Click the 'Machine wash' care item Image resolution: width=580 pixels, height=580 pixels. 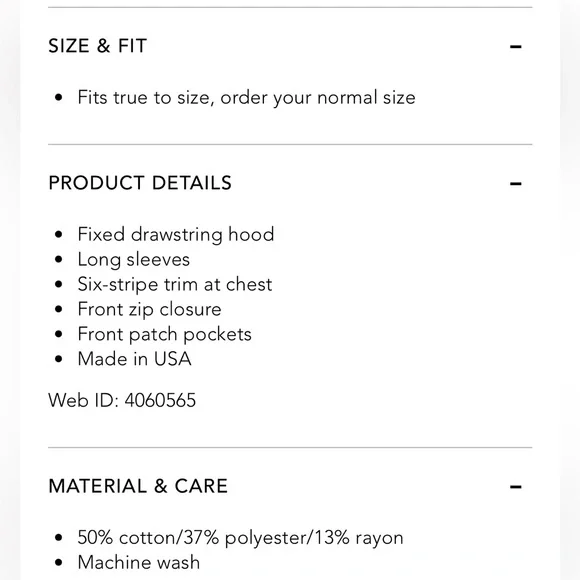[x=139, y=562]
